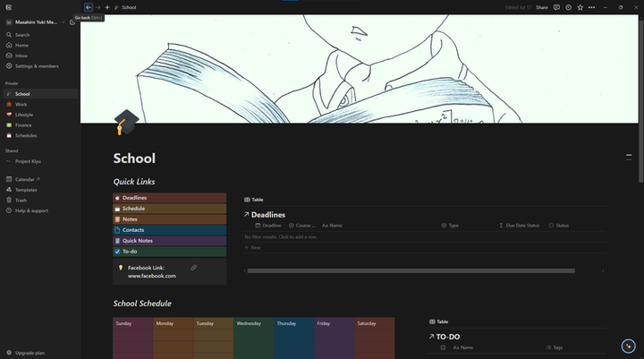644x359 pixels.
Task: Open the Deadlines quick link
Action: (169, 198)
